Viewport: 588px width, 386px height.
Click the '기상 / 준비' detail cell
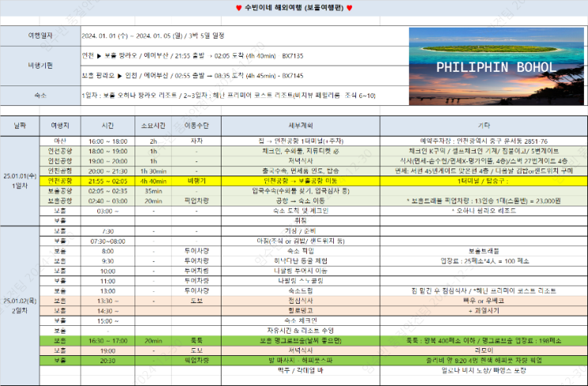click(x=301, y=231)
